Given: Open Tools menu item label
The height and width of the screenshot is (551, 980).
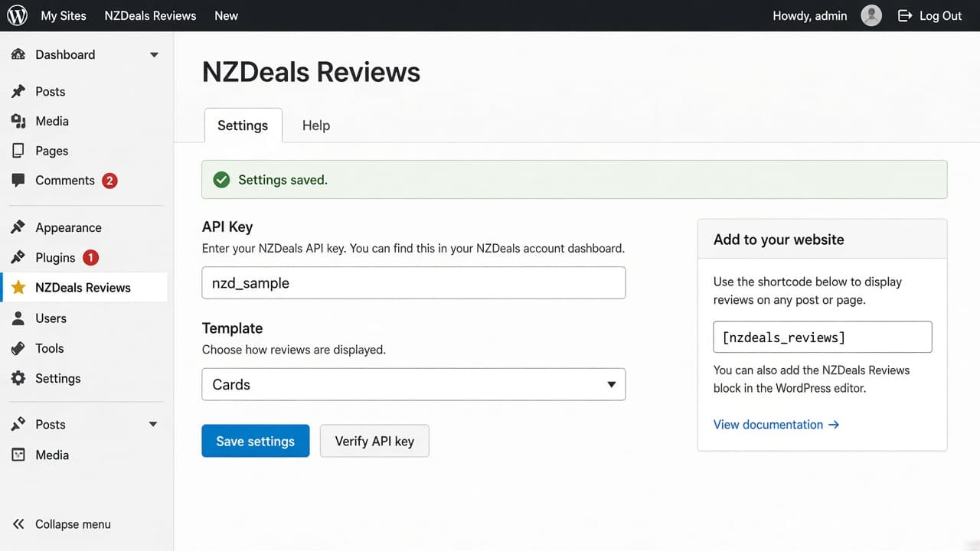Looking at the screenshot, I should 49,348.
